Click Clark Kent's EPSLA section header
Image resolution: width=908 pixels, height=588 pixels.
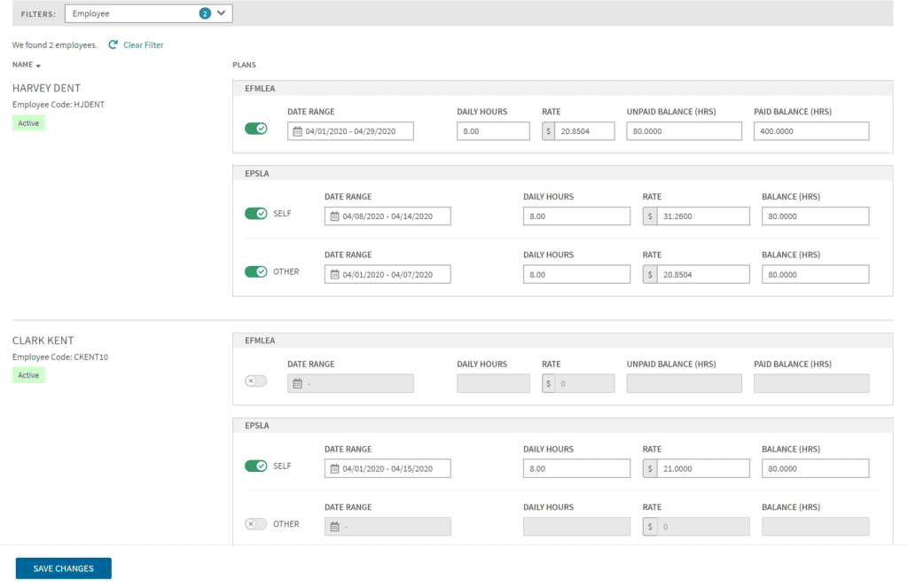coord(563,426)
